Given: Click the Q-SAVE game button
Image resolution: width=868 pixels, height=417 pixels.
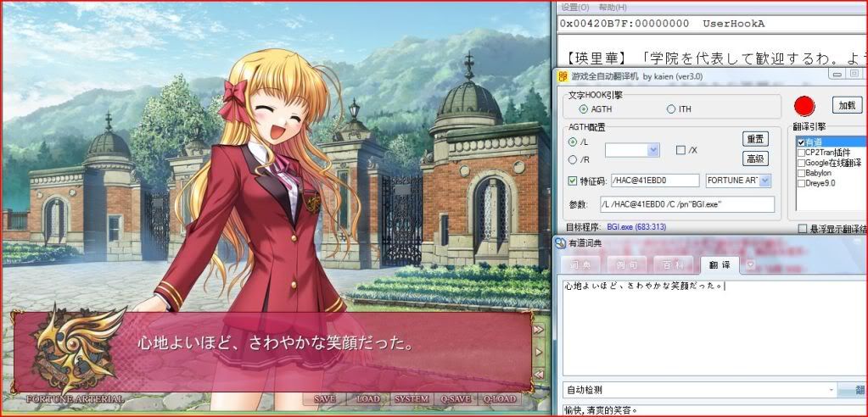Looking at the screenshot, I should pos(456,398).
